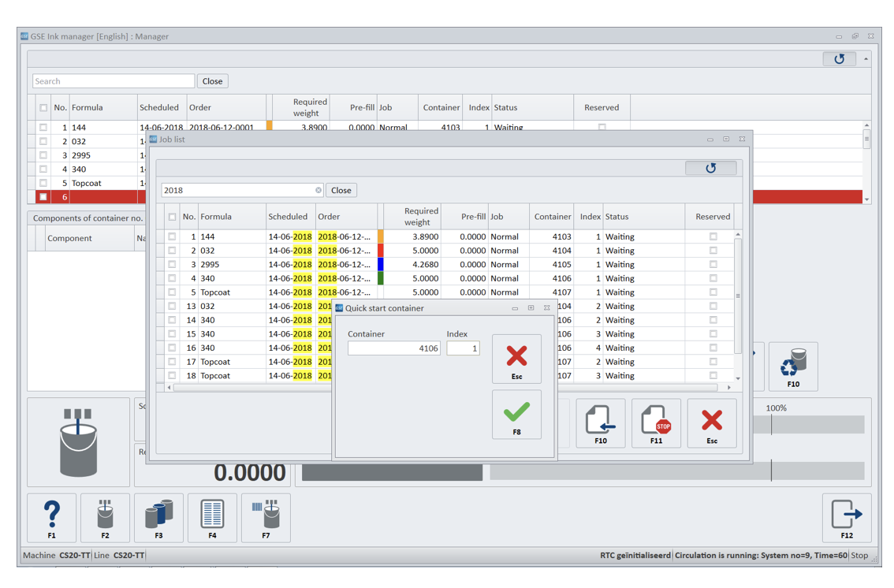Toggle the select-all checkbox in Job list header
This screenshot has width=894, height=588.
[172, 217]
